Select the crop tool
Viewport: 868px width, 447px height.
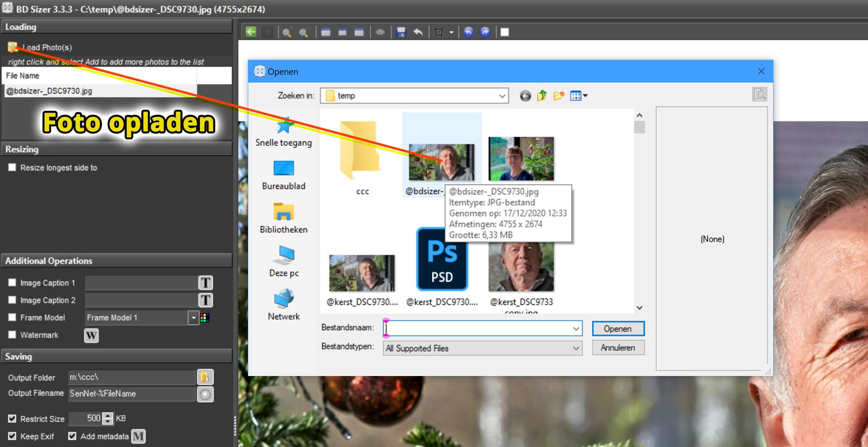click(x=439, y=32)
